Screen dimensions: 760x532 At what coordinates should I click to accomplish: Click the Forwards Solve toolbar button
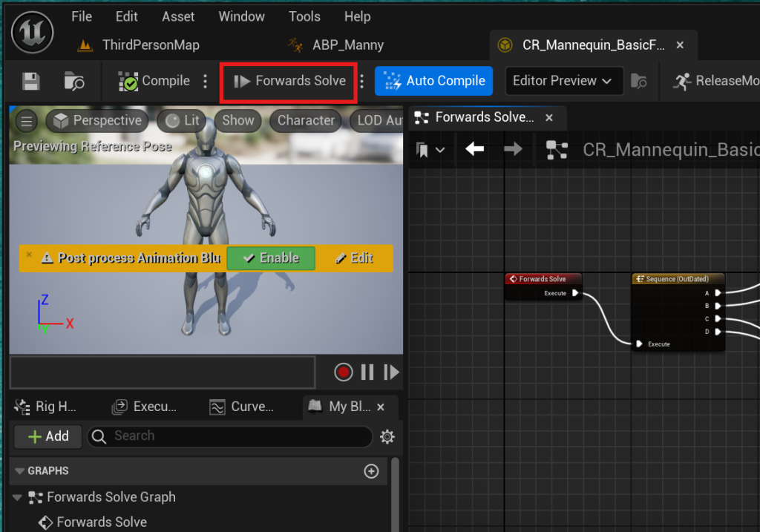pyautogui.click(x=289, y=81)
